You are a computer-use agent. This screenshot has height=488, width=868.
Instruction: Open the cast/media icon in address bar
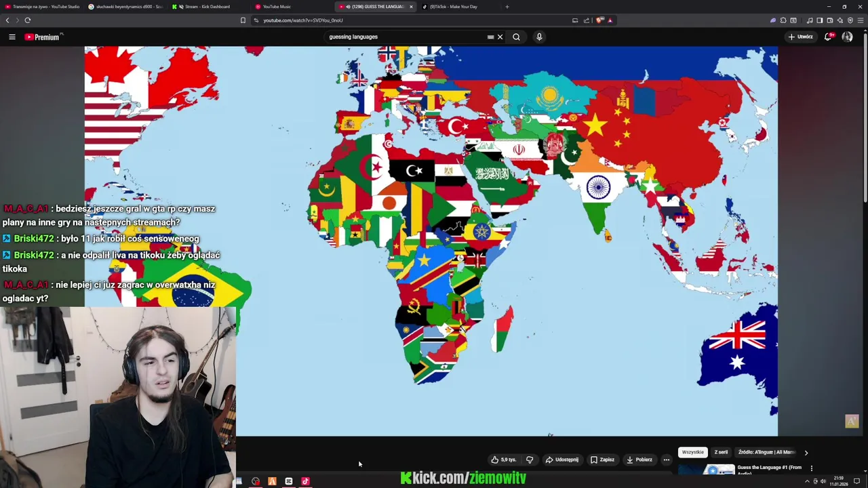575,20
